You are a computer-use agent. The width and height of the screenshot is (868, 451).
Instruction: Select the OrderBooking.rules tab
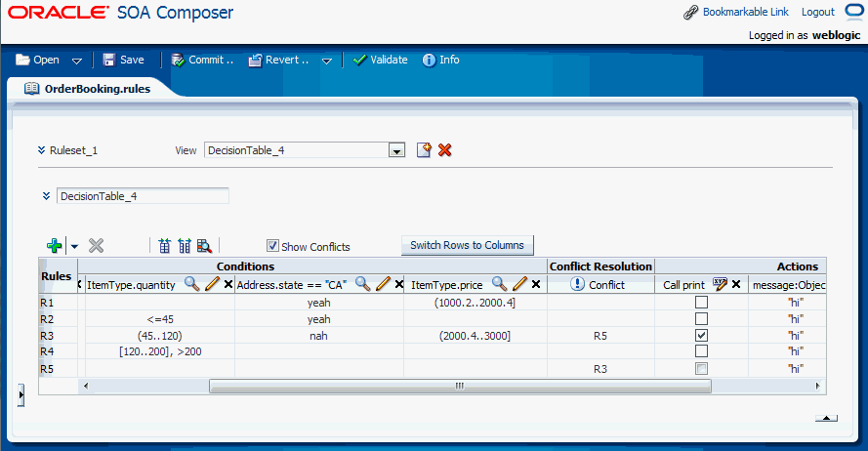(88, 89)
